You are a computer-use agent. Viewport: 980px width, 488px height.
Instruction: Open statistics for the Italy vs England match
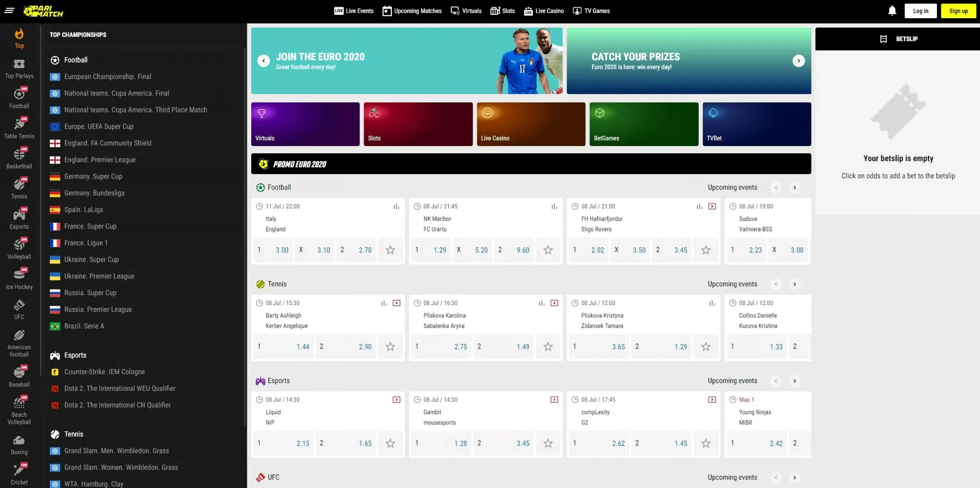coord(396,206)
